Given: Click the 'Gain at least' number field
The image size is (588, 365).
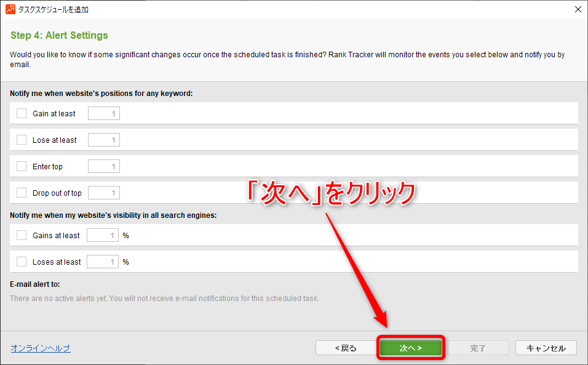Looking at the screenshot, I should click(x=103, y=113).
